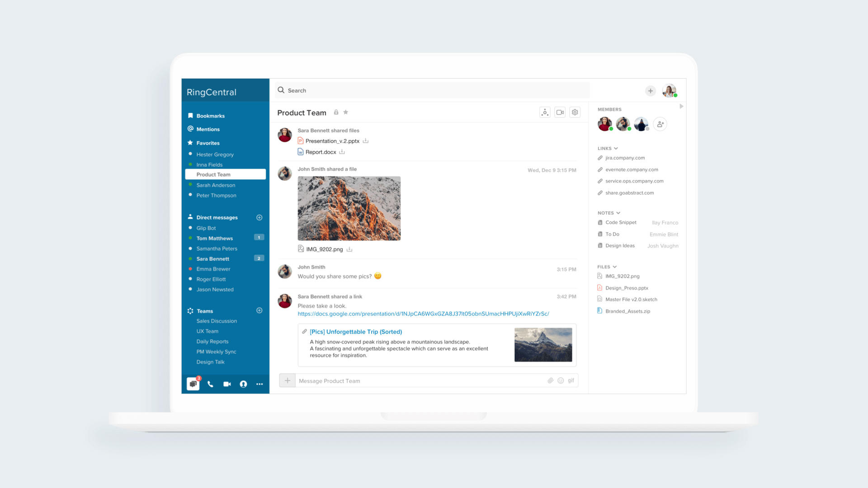Open the Google Docs presentation link
Image resolution: width=868 pixels, height=488 pixels.
(423, 314)
